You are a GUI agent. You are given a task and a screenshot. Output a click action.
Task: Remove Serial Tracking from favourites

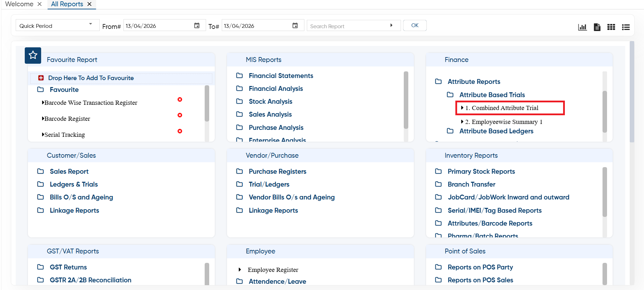[180, 131]
